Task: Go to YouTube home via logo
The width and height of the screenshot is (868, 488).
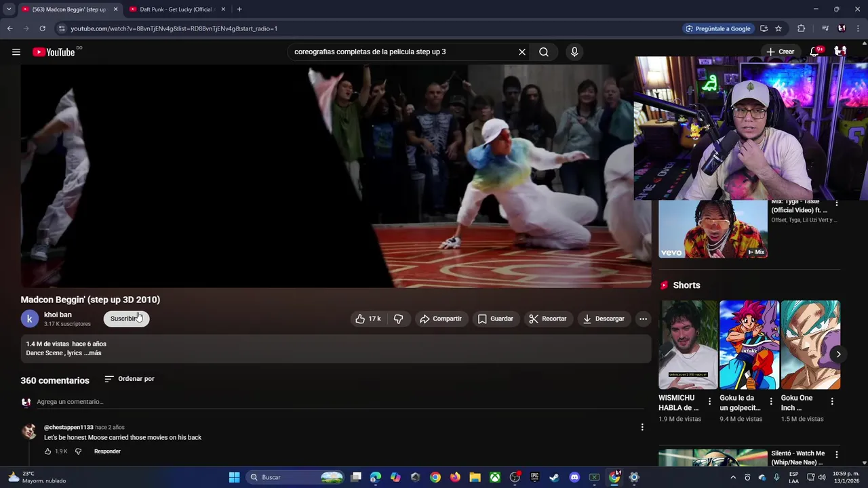Action: pos(54,52)
